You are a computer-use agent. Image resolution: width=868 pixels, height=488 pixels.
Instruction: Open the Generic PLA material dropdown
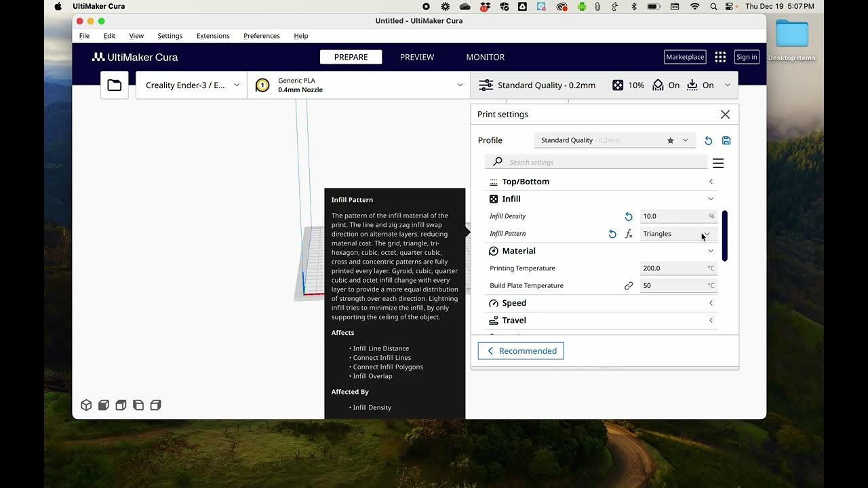click(359, 85)
